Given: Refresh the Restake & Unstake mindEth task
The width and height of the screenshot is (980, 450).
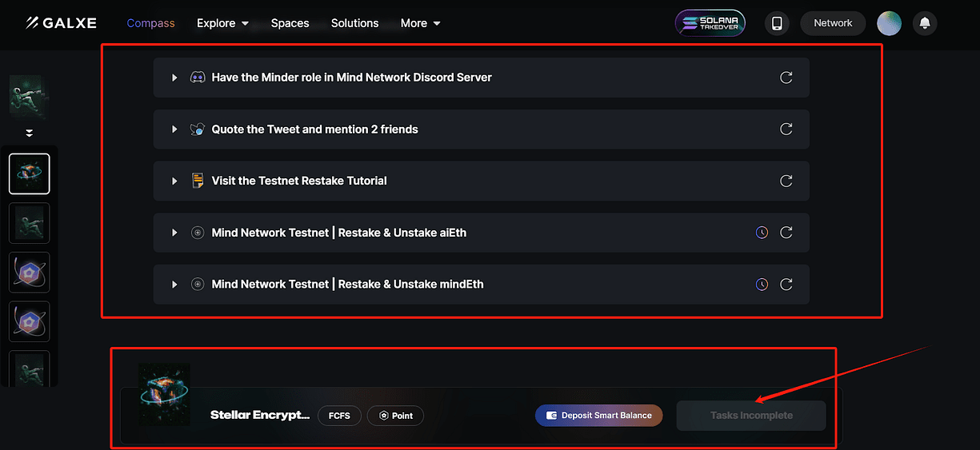Looking at the screenshot, I should click(x=786, y=285).
